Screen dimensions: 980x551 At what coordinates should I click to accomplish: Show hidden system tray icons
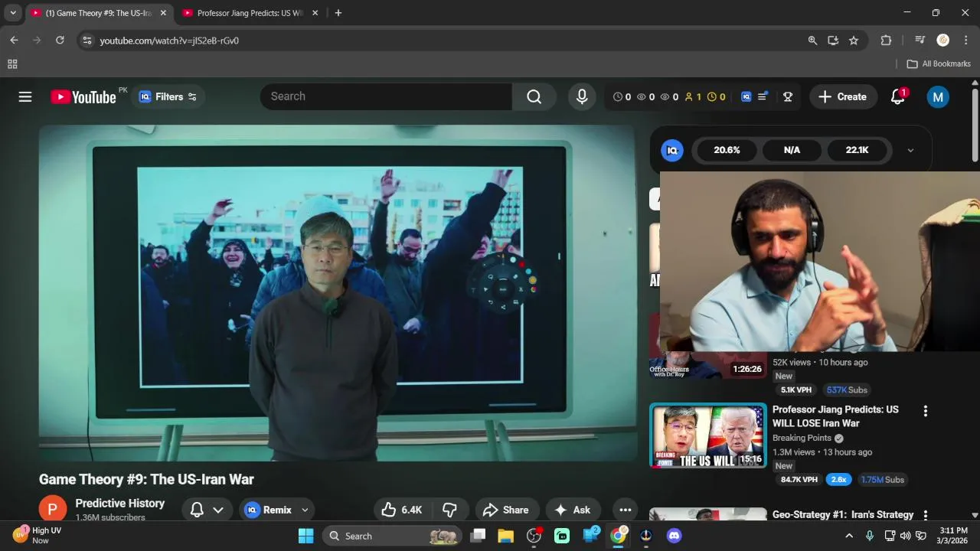(x=849, y=536)
